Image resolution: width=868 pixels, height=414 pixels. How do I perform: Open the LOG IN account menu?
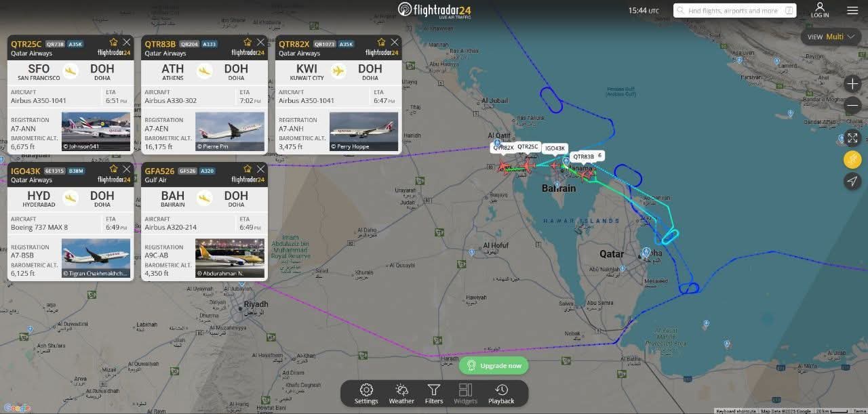coord(820,10)
